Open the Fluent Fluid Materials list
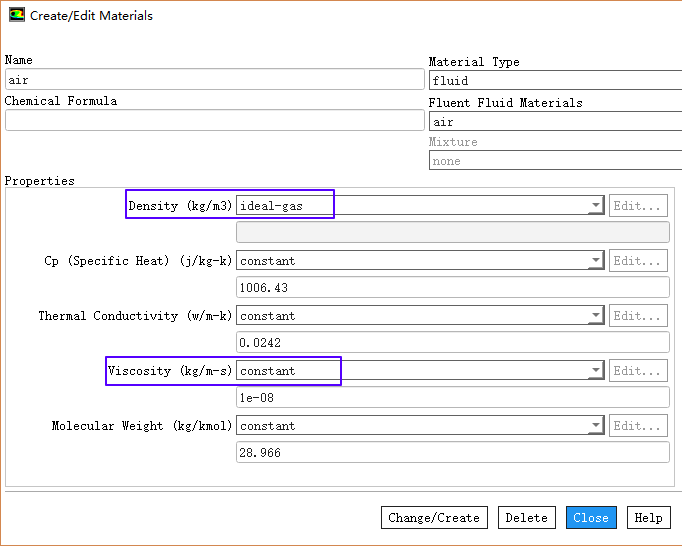Viewport: 682px width, 546px height. coord(555,121)
